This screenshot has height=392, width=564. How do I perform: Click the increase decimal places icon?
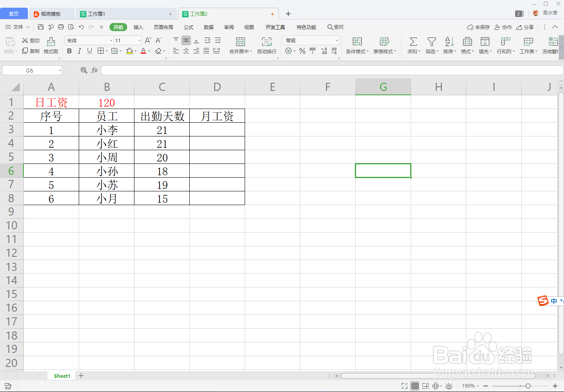pyautogui.click(x=324, y=51)
